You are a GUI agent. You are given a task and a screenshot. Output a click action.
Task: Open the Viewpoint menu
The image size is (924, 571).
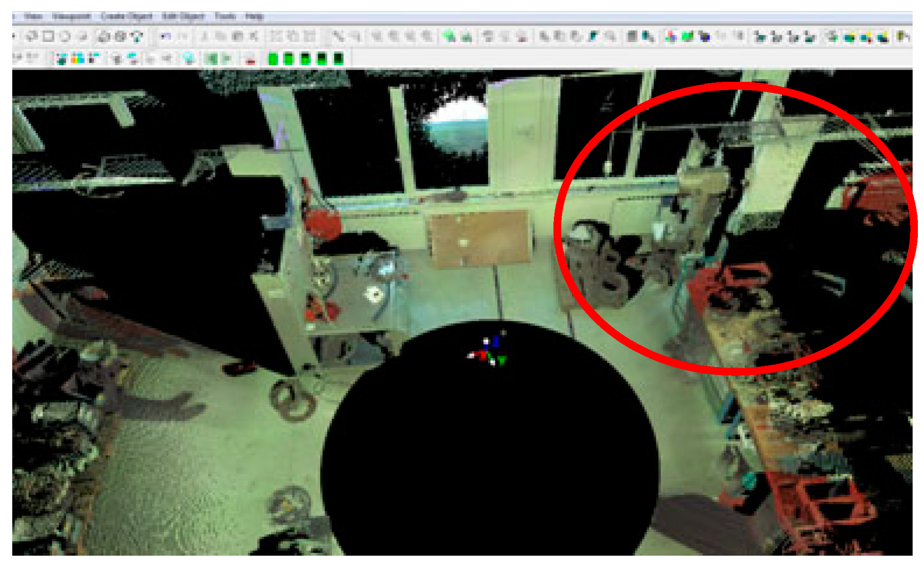coord(71,17)
